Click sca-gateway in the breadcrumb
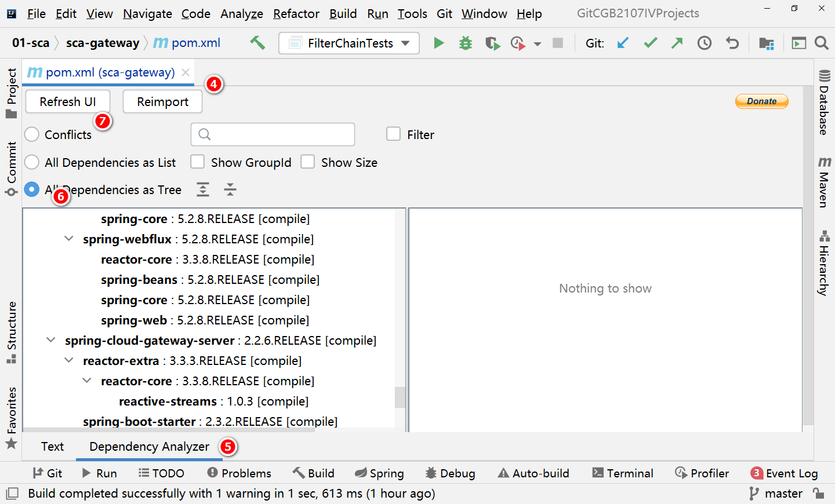 (103, 43)
